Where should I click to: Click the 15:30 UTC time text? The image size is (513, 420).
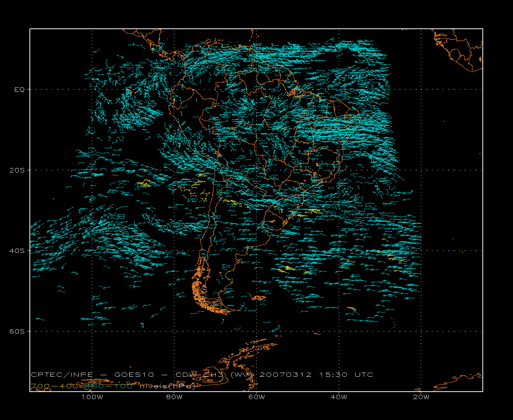(346, 375)
